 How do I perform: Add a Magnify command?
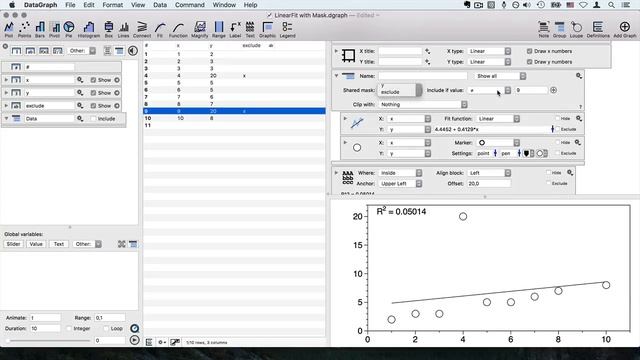click(x=200, y=29)
